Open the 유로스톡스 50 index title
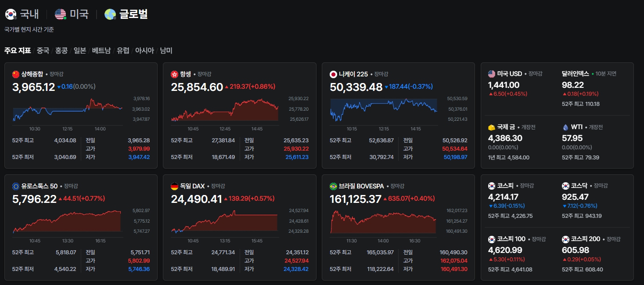Viewport: 644px width, 285px height. [40, 186]
